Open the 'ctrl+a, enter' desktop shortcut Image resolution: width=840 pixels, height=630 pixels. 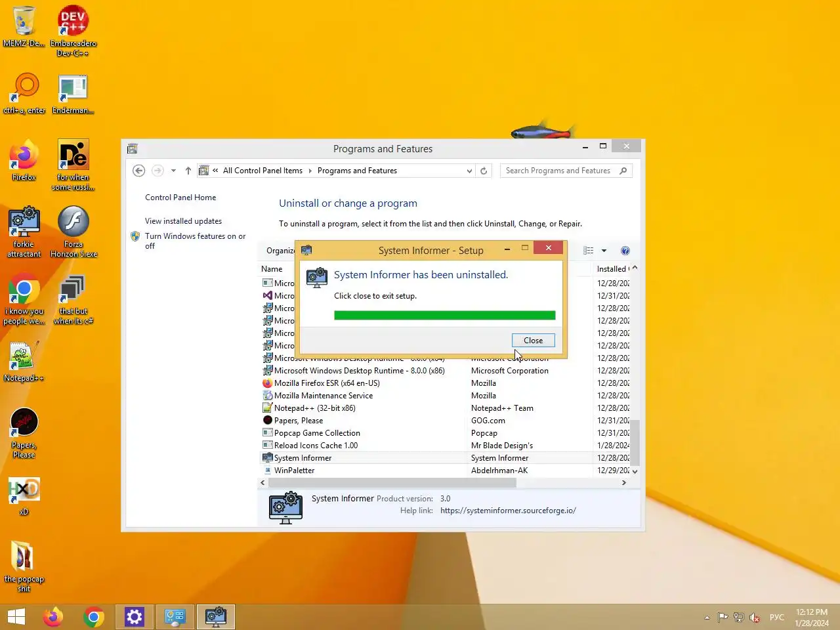[24, 94]
